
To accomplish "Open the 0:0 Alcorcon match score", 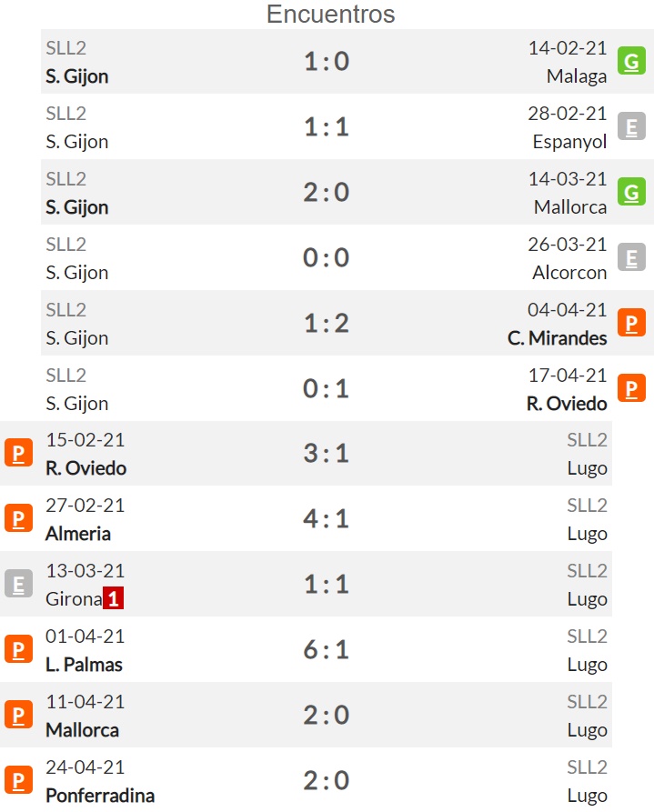I will (327, 257).
